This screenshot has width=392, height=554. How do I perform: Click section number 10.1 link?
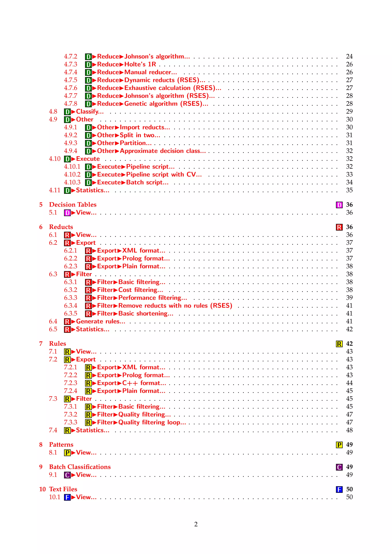(x=55, y=497)
